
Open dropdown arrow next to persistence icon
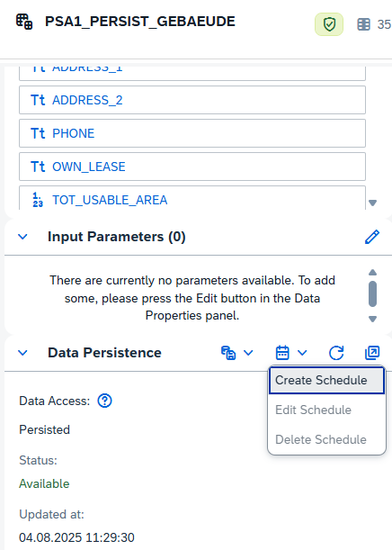[248, 353]
